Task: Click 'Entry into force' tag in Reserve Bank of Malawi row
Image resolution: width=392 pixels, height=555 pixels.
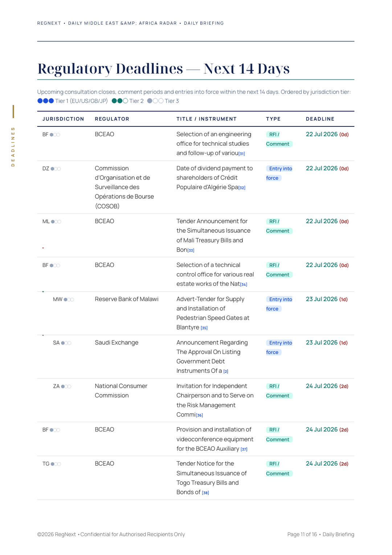Action: [279, 304]
